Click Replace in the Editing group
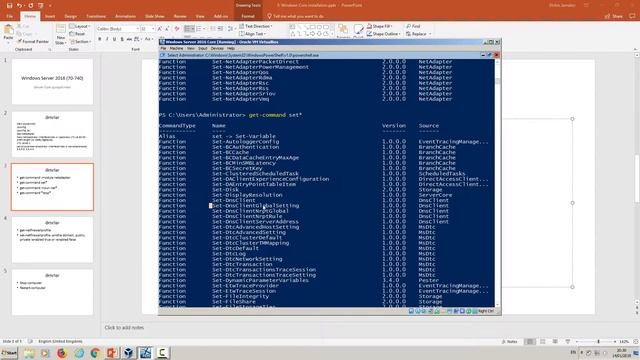This screenshot has height=360, width=640. point(418,34)
